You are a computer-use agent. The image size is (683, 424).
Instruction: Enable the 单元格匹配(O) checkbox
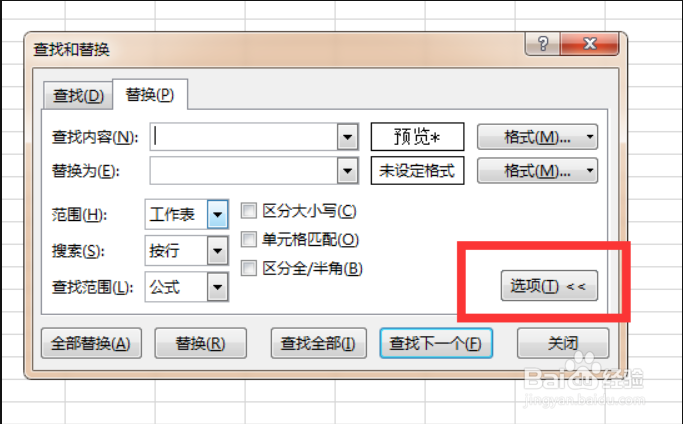pyautogui.click(x=249, y=239)
